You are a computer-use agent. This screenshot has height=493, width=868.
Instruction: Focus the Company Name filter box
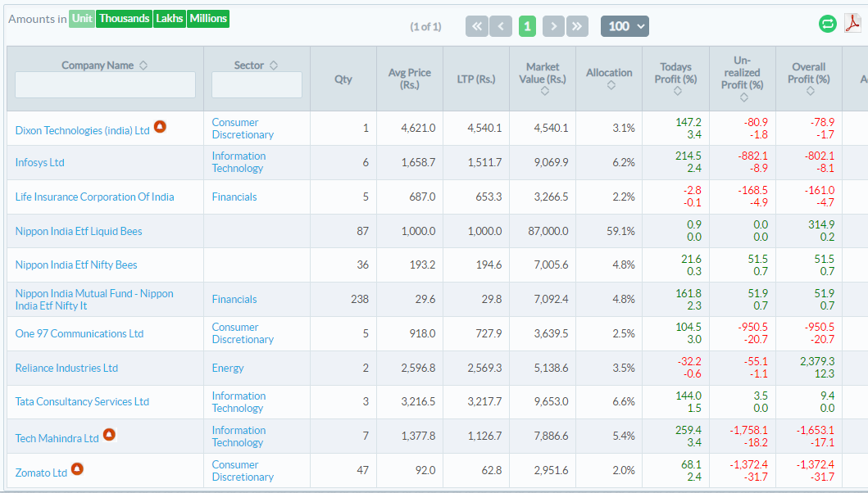coord(105,84)
